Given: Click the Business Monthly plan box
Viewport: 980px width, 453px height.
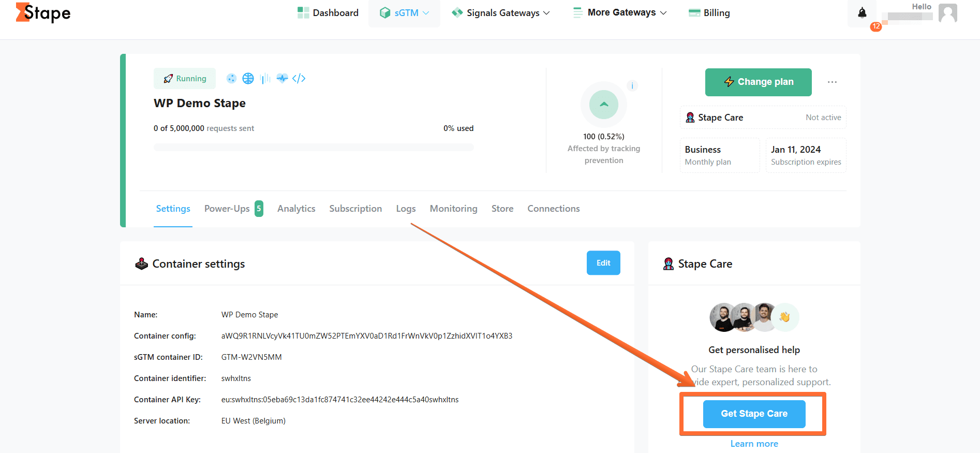Looking at the screenshot, I should click(720, 155).
